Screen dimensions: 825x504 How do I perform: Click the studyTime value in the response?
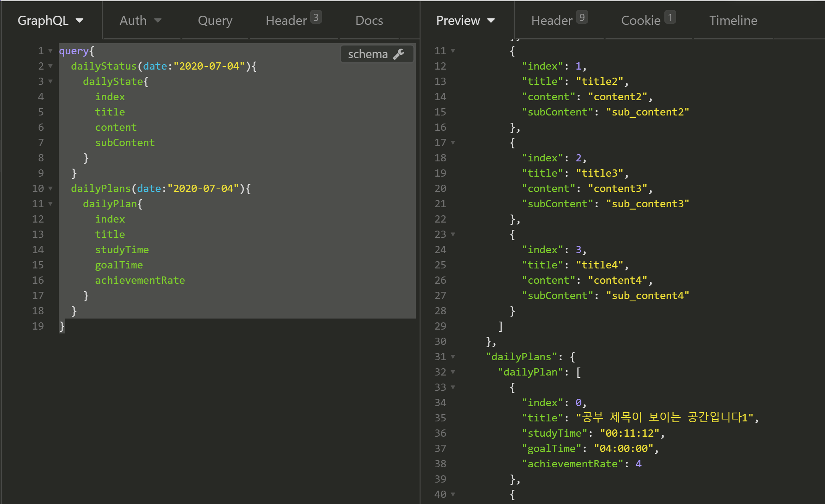tap(630, 433)
